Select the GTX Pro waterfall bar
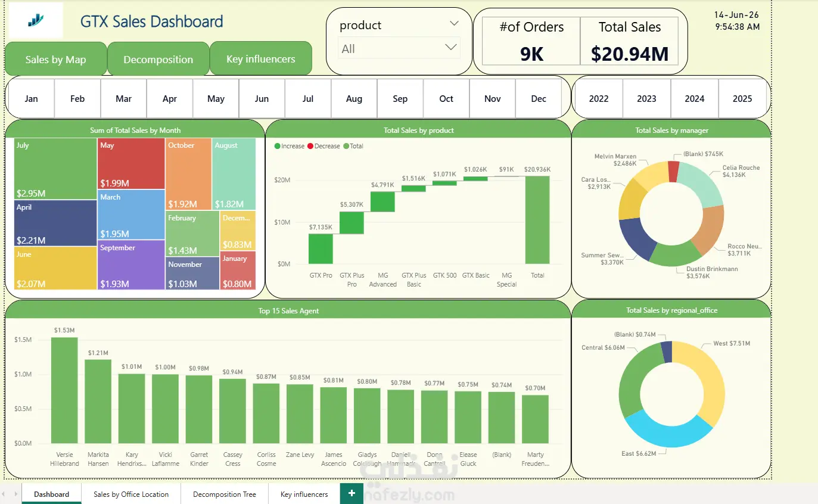The width and height of the screenshot is (818, 504). (321, 248)
